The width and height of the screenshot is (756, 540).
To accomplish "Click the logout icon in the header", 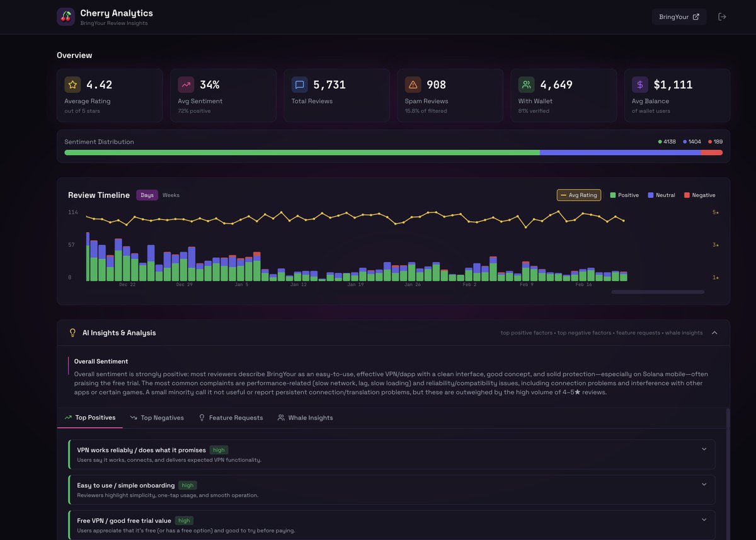I will [722, 16].
